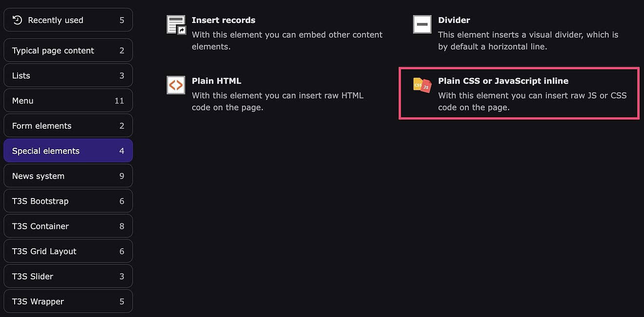644x317 pixels.
Task: Open the Recently used category
Action: tap(68, 20)
